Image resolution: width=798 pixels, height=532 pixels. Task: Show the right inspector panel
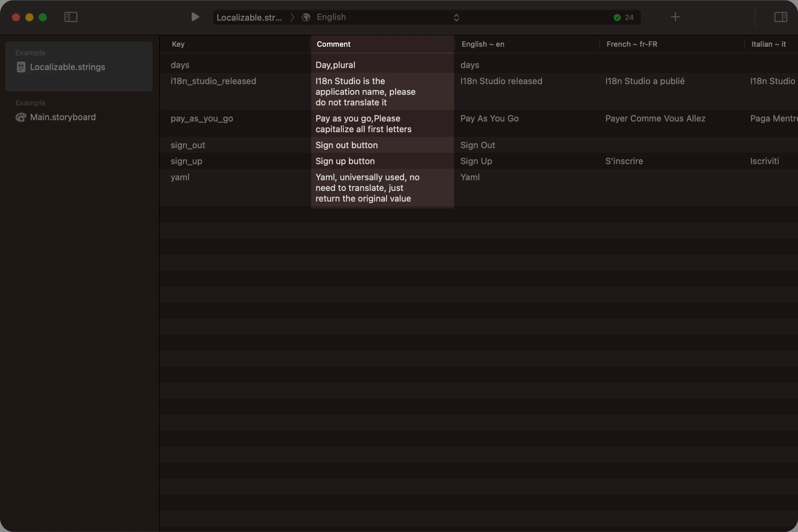[780, 17]
